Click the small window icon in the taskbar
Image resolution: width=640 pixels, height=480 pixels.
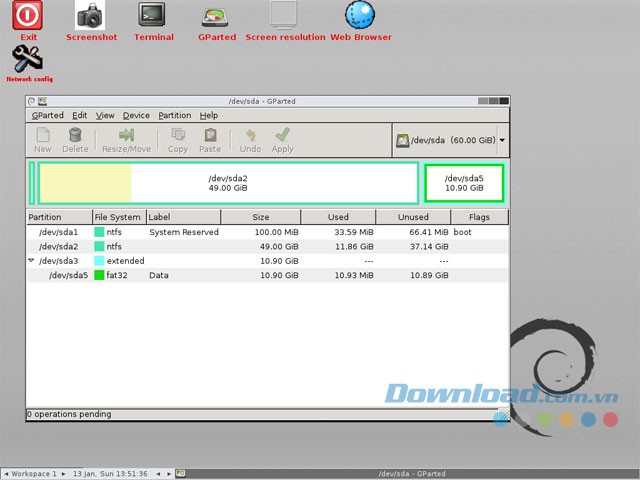(x=180, y=473)
